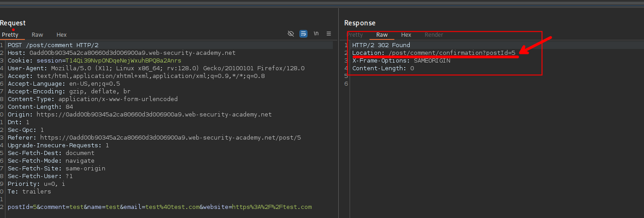The height and width of the screenshot is (218, 644).
Task: Click the Referer header line in request
Action: 154,138
